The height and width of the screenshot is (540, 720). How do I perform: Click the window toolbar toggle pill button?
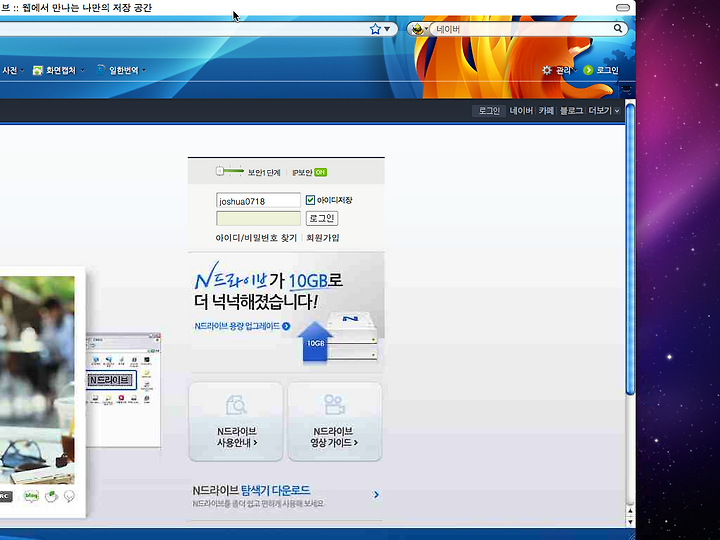[623, 7]
